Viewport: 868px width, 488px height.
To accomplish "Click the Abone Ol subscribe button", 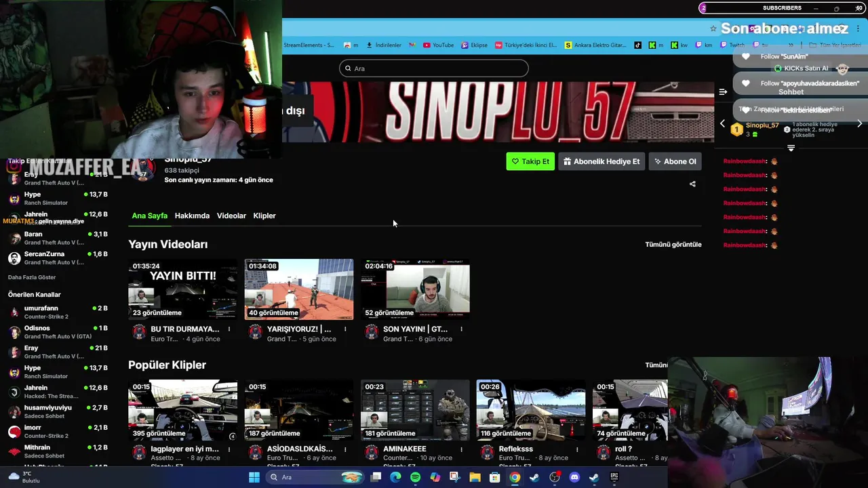I will (675, 161).
